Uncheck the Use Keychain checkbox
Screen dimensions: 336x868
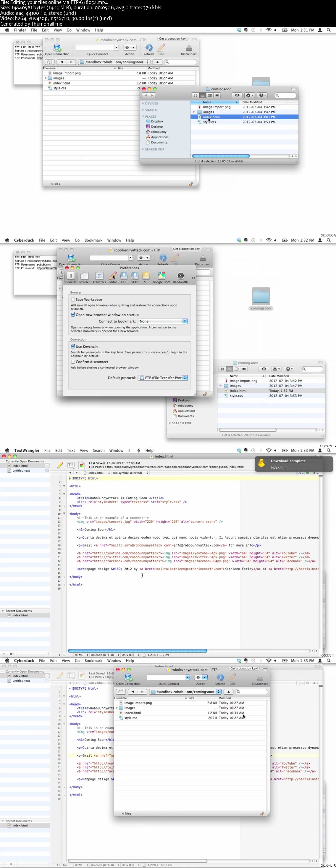point(73,346)
